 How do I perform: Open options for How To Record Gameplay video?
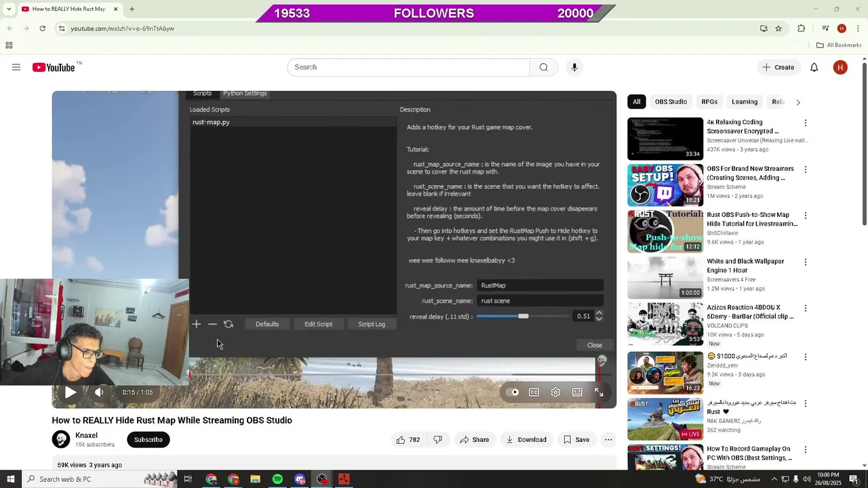(806, 449)
